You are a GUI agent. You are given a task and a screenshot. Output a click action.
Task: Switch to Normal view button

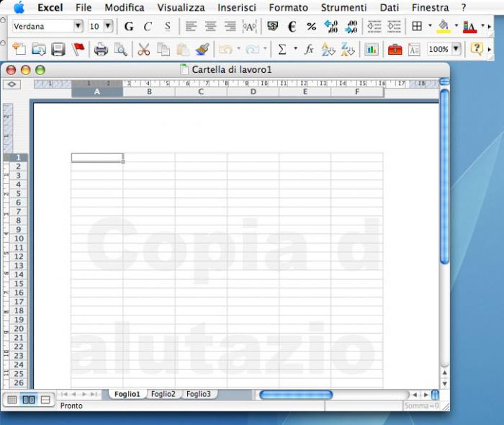pyautogui.click(x=12, y=400)
